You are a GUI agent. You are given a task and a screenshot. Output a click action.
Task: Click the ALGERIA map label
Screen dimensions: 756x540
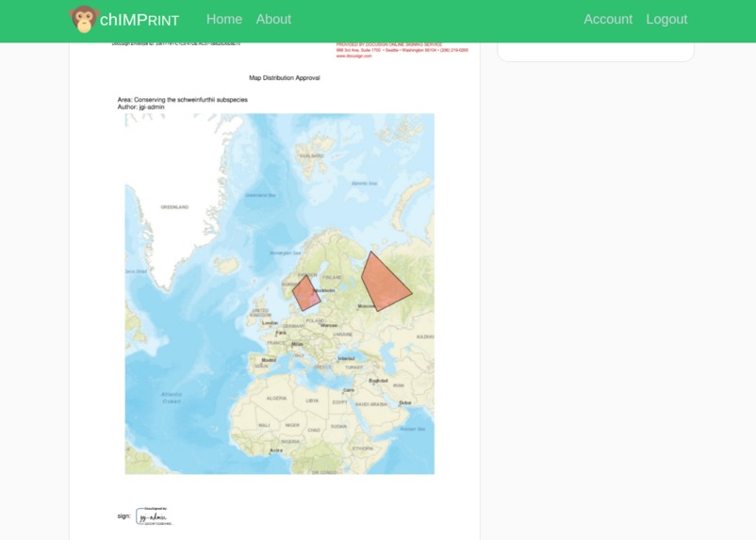(x=276, y=399)
